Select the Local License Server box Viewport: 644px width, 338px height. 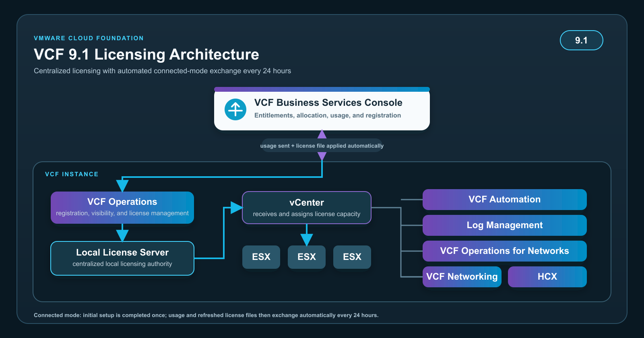click(122, 258)
